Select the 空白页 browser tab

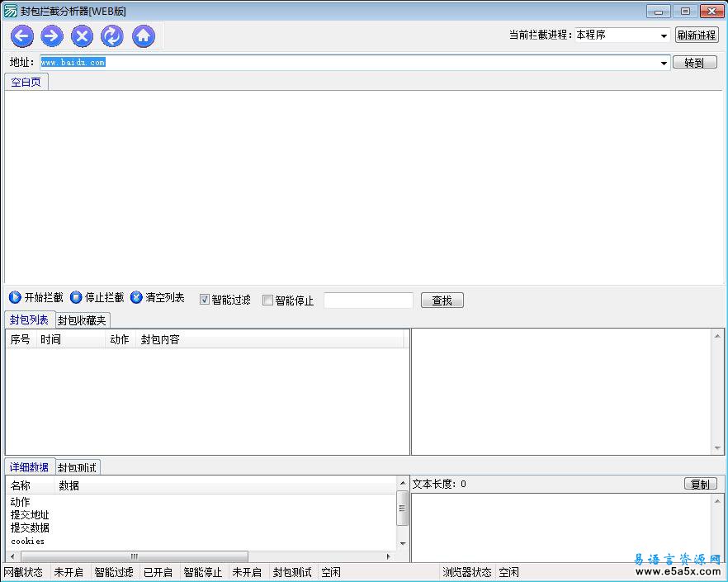(x=26, y=83)
